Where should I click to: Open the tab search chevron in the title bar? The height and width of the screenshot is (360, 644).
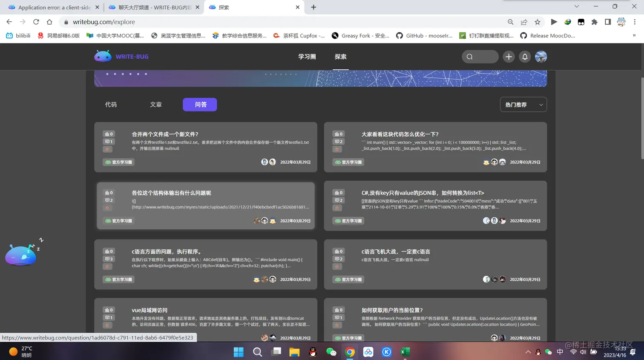tap(577, 6)
